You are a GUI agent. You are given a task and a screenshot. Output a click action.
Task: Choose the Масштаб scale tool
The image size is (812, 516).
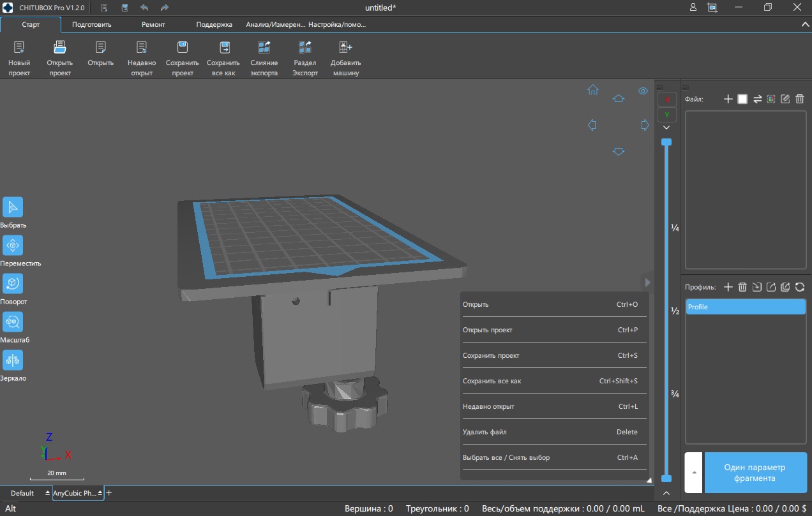click(13, 322)
